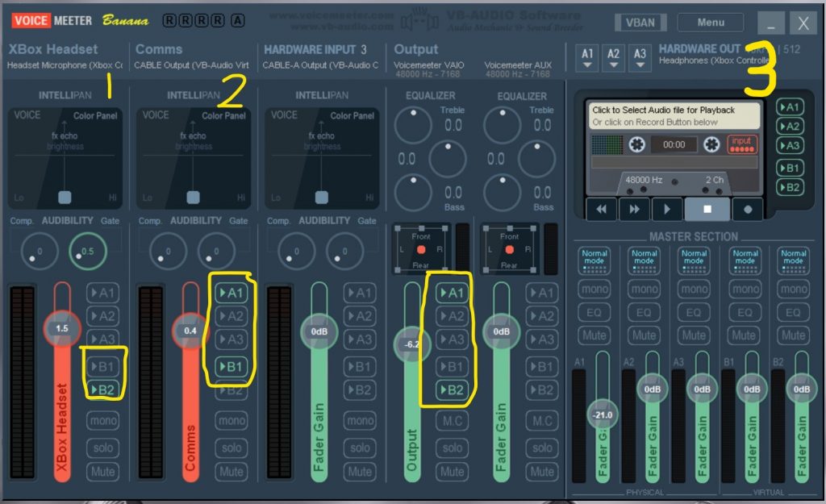Image resolution: width=826 pixels, height=504 pixels.
Task: Stop the cassette recorder
Action: click(707, 209)
